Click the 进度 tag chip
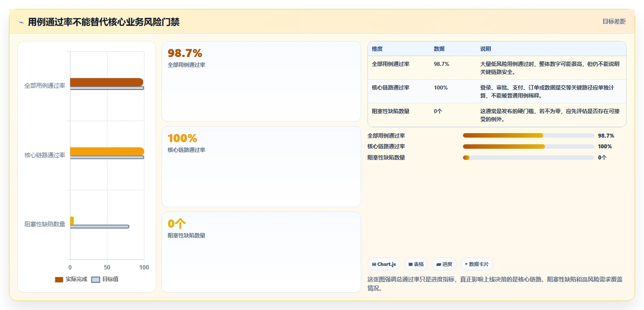This screenshot has height=310, width=644. pyautogui.click(x=444, y=264)
